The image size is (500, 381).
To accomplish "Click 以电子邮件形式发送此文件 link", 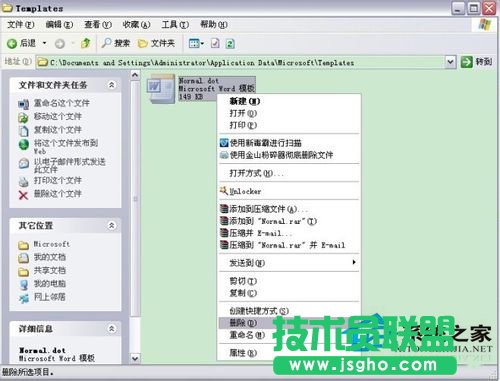I will (70, 165).
